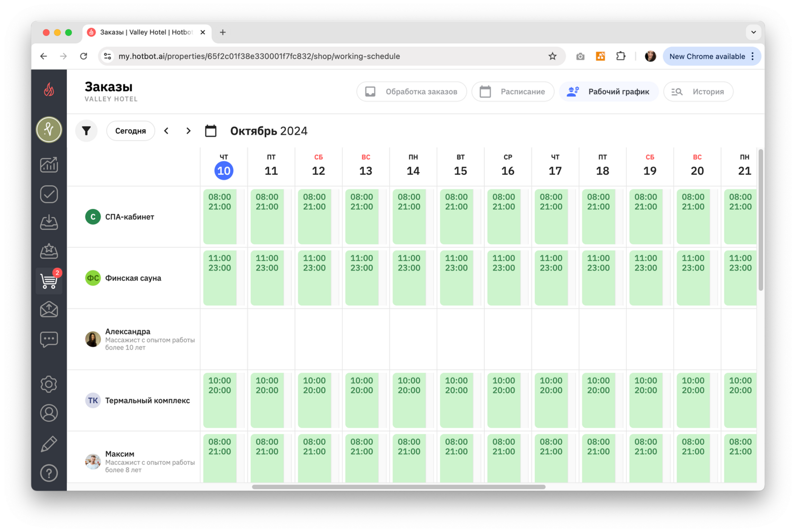The height and width of the screenshot is (532, 796).
Task: Click the date 13 column header
Action: tap(366, 165)
